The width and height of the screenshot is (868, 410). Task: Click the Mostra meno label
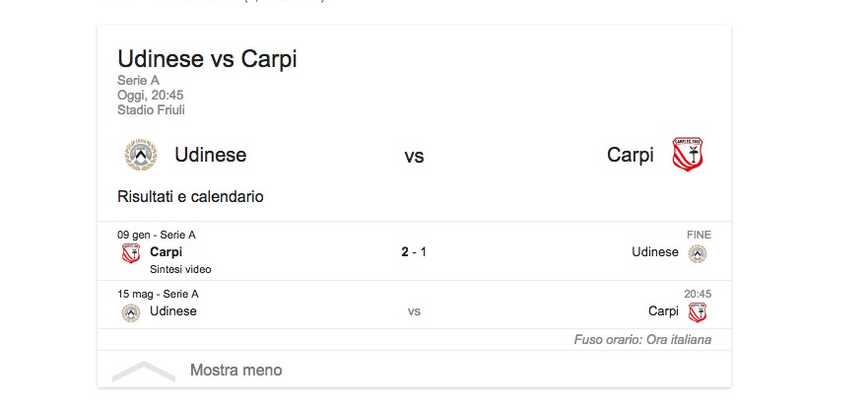tap(235, 371)
